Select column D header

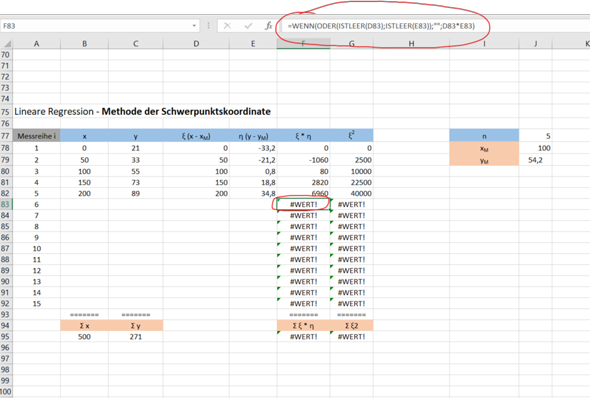click(196, 44)
